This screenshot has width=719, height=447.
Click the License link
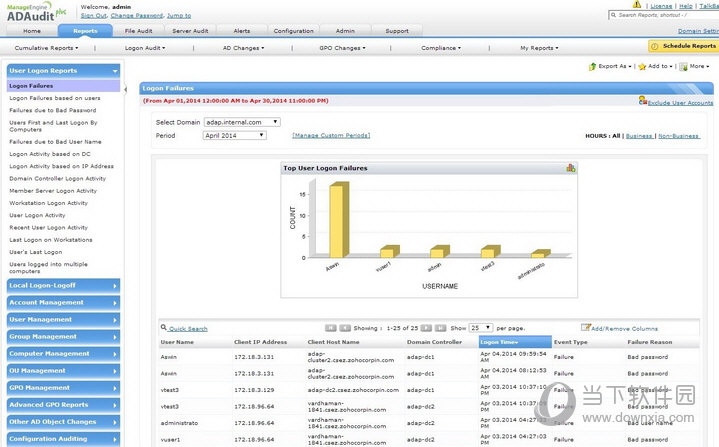click(x=661, y=6)
